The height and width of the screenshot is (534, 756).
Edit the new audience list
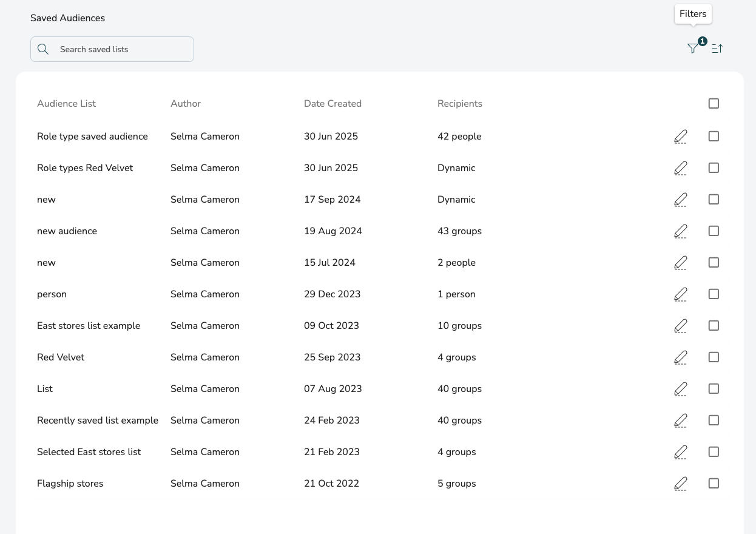[x=681, y=231]
